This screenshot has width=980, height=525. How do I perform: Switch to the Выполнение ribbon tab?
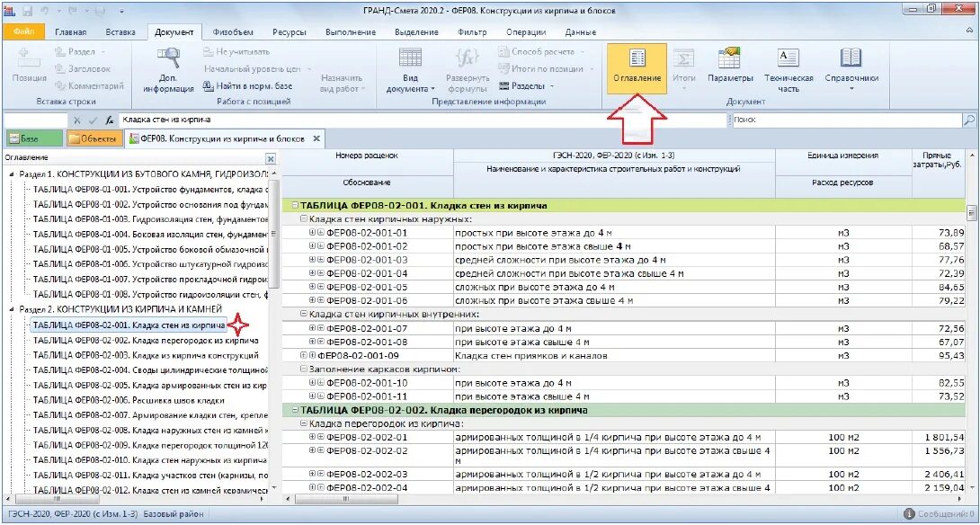pos(352,32)
